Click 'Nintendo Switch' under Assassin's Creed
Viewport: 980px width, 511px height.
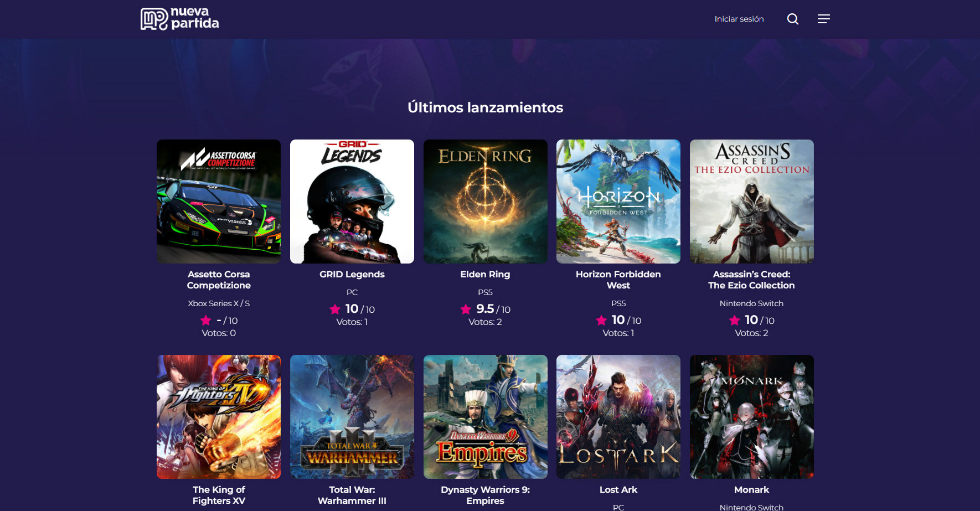[x=752, y=303]
